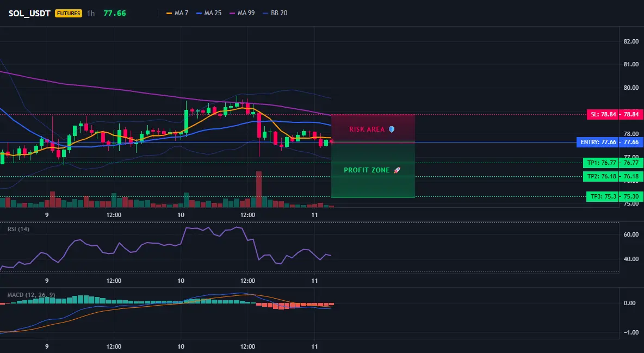Click date 9 on price chart time axis
The width and height of the screenshot is (644, 353).
pos(47,215)
